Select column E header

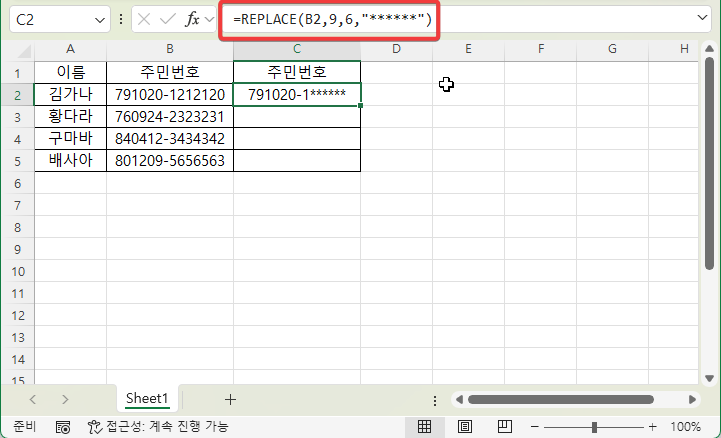[468, 49]
